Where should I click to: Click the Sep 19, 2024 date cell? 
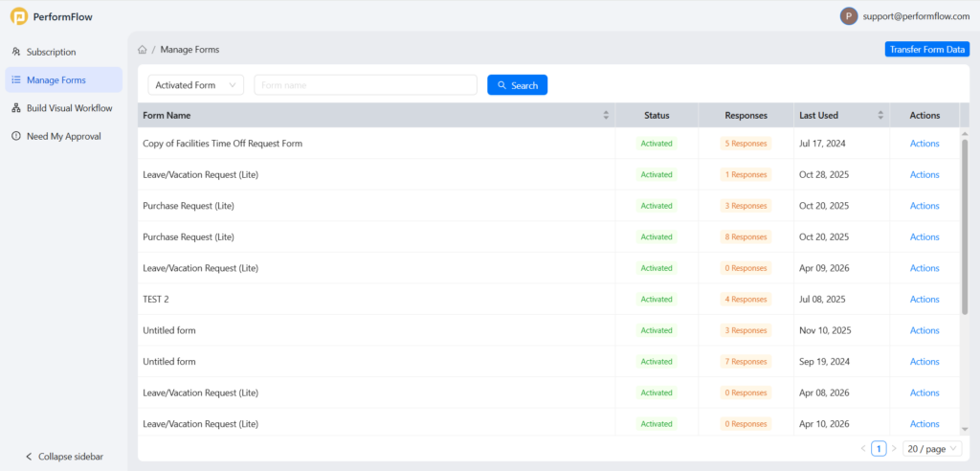tap(824, 362)
